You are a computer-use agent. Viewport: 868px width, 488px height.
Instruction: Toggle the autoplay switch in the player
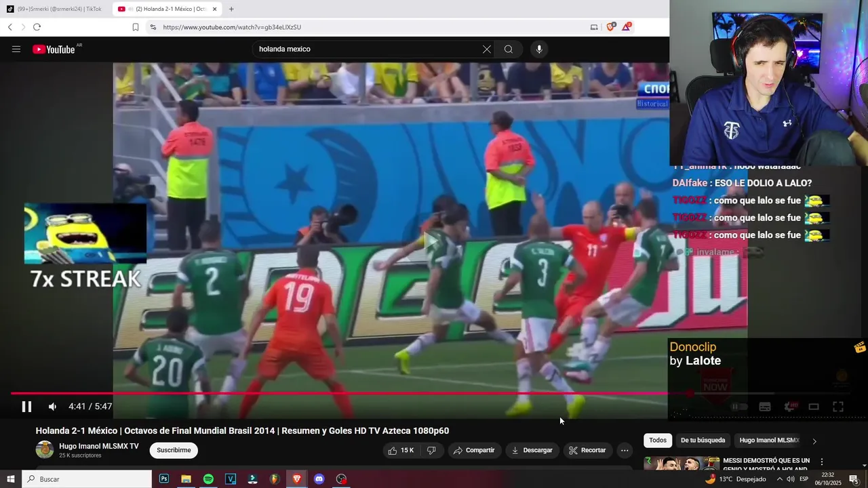[x=739, y=407]
